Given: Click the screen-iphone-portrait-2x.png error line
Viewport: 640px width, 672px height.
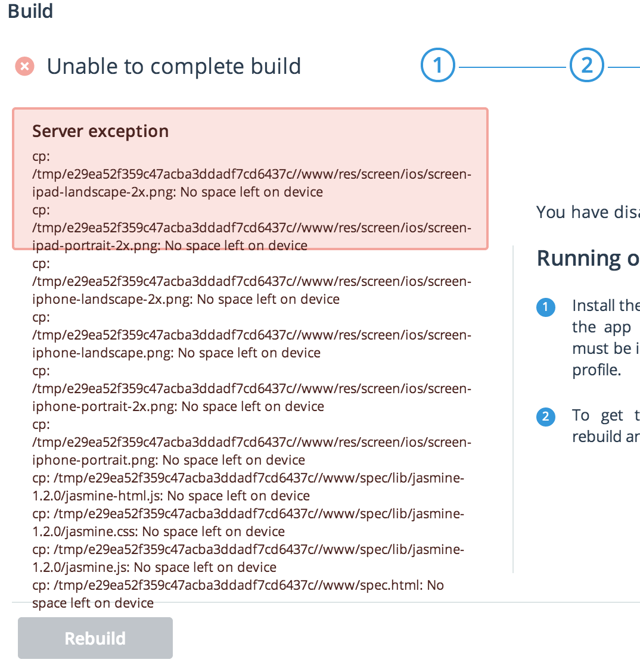Looking at the screenshot, I should tap(178, 406).
